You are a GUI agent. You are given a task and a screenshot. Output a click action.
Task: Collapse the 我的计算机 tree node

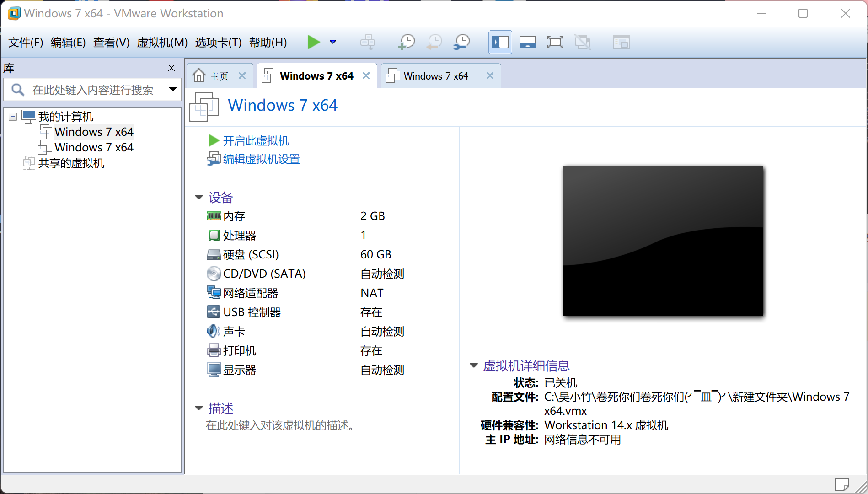click(13, 117)
